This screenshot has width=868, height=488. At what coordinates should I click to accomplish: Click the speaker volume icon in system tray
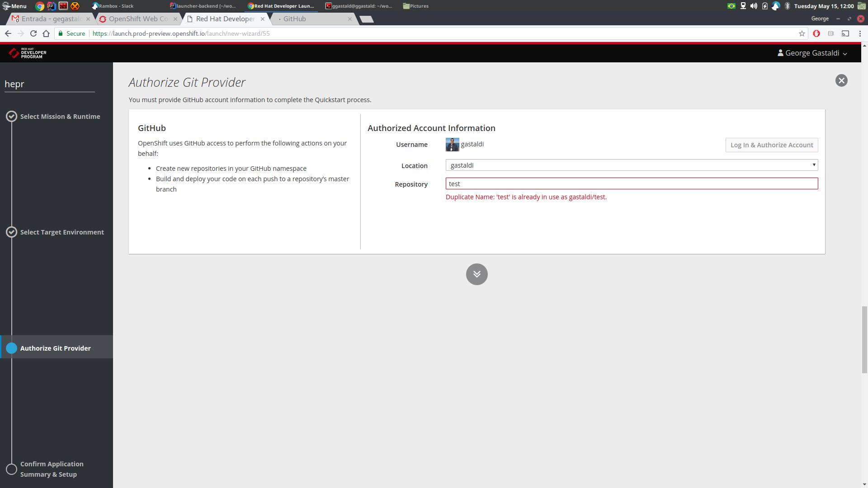click(x=754, y=6)
